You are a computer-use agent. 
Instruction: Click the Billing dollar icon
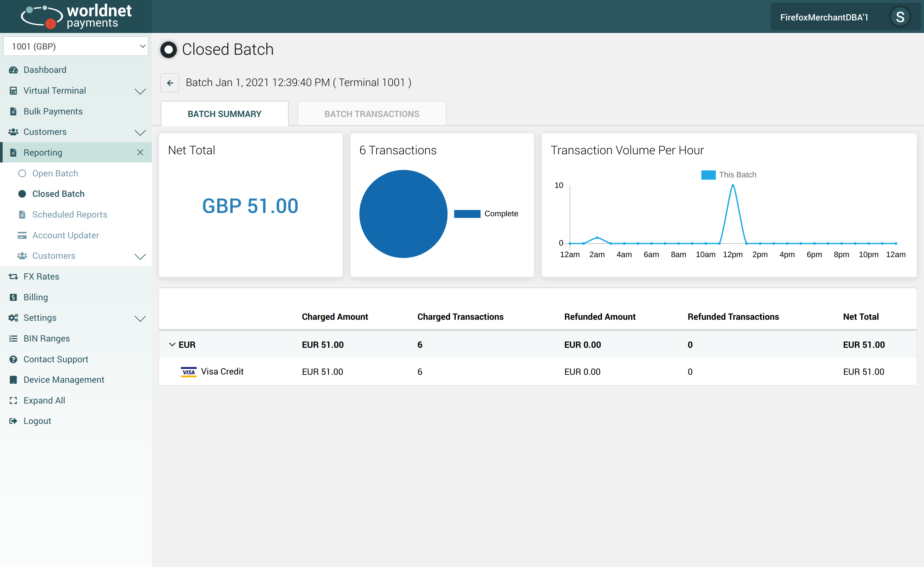pos(13,297)
